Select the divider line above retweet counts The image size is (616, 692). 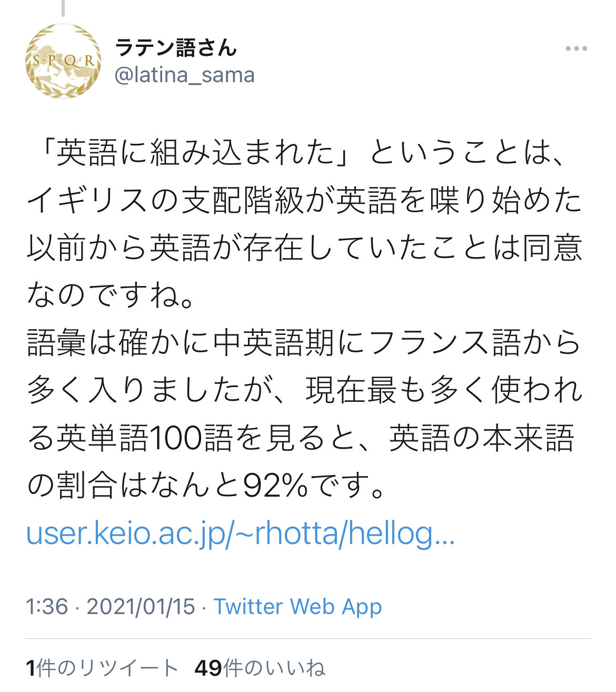[x=308, y=639]
